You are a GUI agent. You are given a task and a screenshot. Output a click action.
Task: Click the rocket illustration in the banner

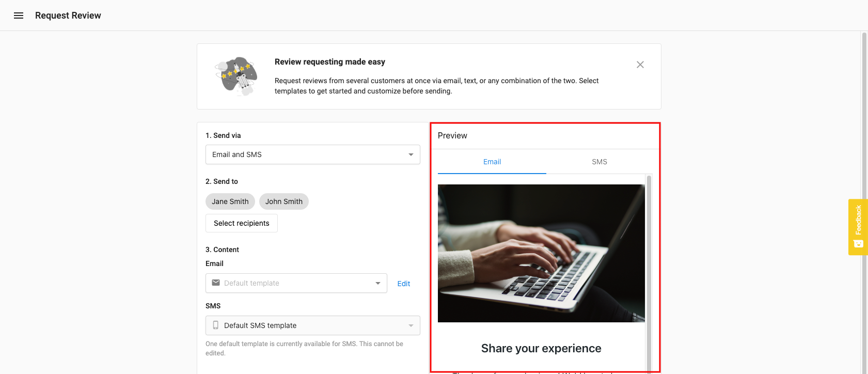click(x=236, y=76)
